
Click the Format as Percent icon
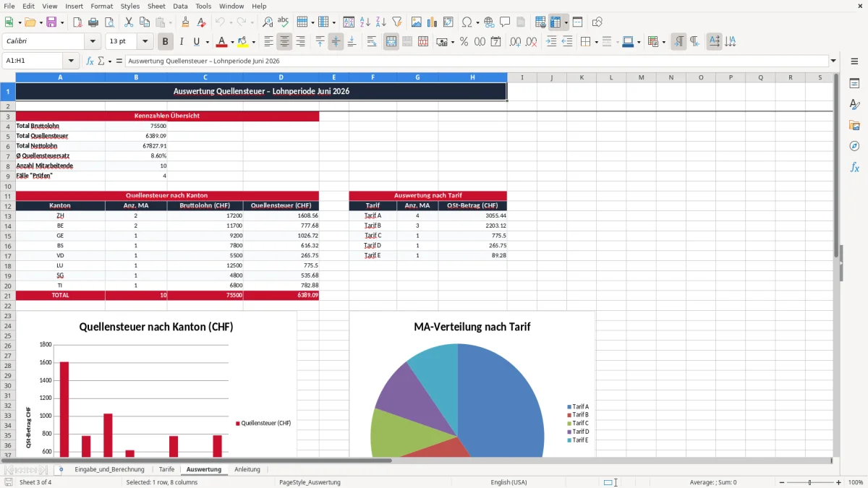[464, 42]
